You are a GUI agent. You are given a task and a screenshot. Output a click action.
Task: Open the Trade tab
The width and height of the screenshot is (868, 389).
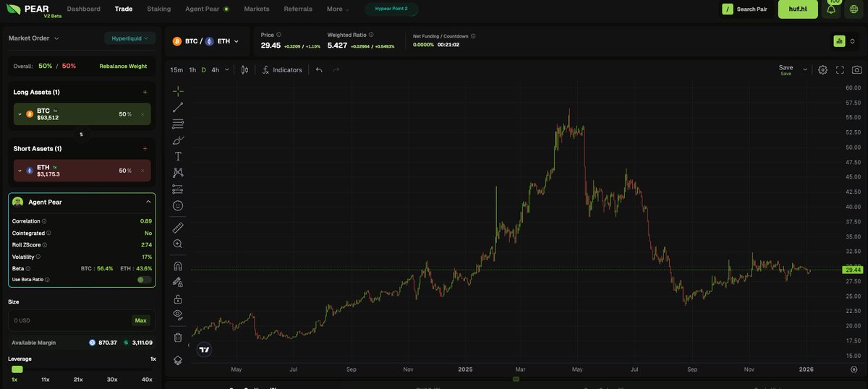[124, 9]
